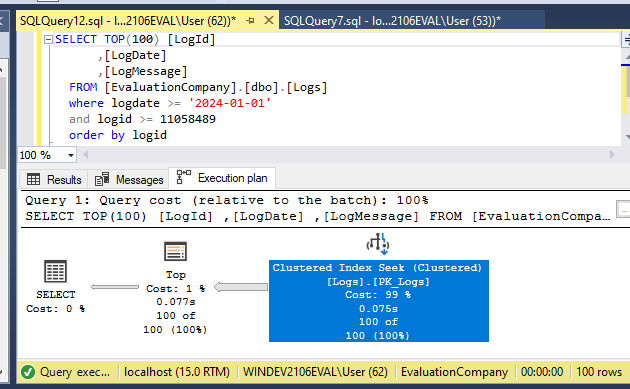Click the [LogMessage] column in the query
The height and width of the screenshot is (389, 630).
145,72
